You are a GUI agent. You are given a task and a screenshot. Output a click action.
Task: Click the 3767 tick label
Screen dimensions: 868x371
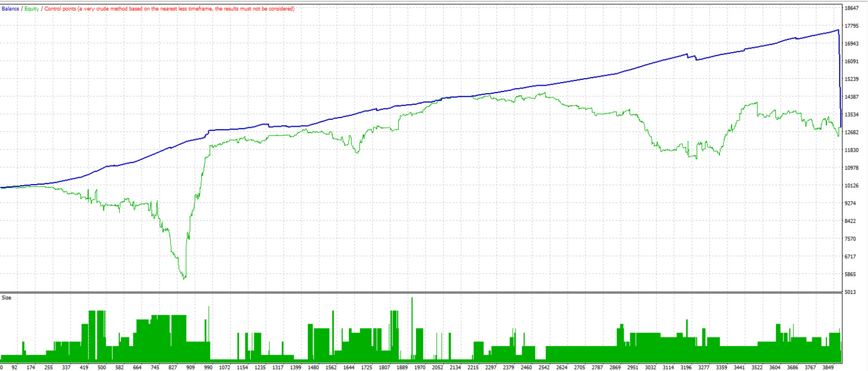[x=810, y=368]
